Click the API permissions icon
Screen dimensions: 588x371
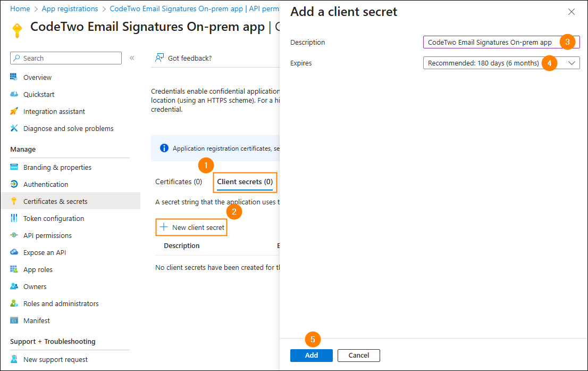[14, 235]
